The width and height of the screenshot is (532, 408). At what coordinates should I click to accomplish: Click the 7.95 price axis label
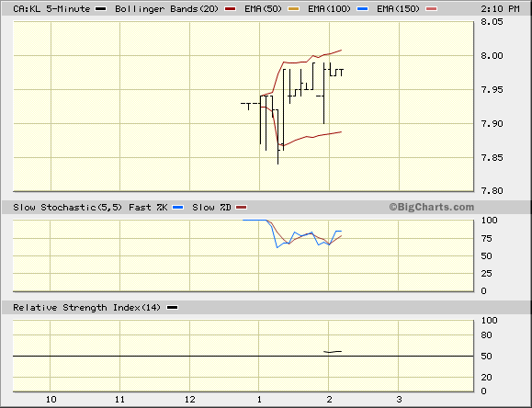492,90
